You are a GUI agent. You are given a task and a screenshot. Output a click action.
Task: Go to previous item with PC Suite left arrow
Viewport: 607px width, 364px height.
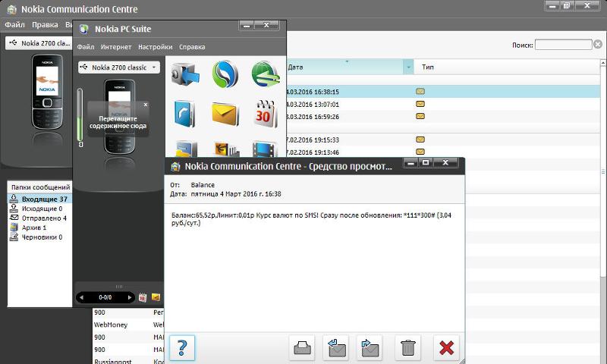pos(81,297)
